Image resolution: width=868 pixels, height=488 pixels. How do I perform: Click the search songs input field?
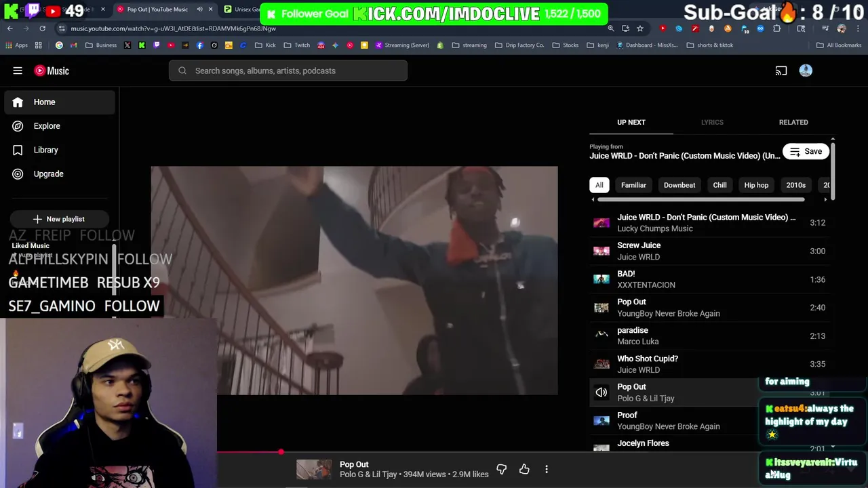(x=288, y=70)
